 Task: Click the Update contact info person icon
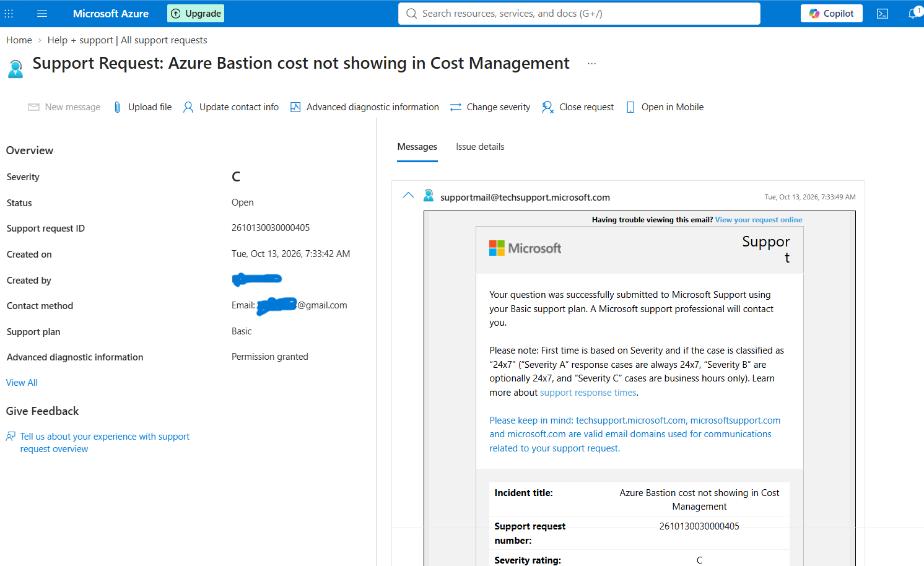click(188, 107)
